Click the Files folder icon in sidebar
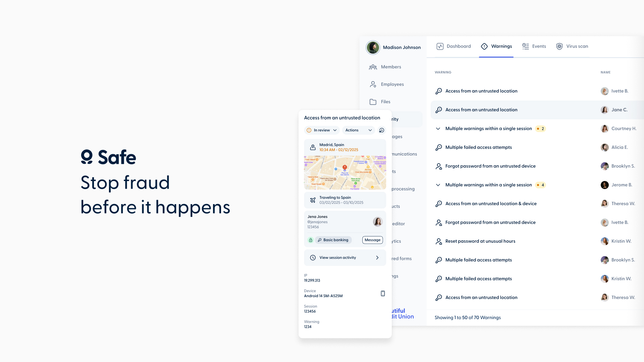Viewport: 644px width, 362px height. click(373, 102)
